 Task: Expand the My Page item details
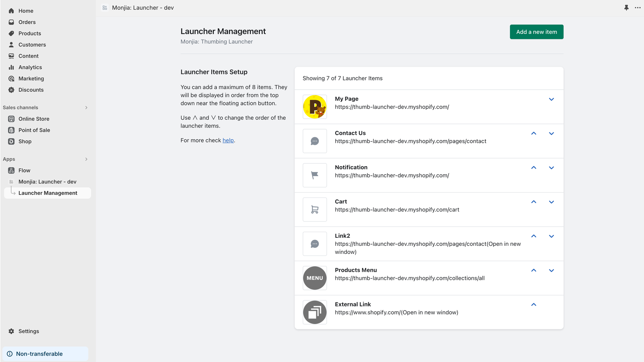coord(551,99)
